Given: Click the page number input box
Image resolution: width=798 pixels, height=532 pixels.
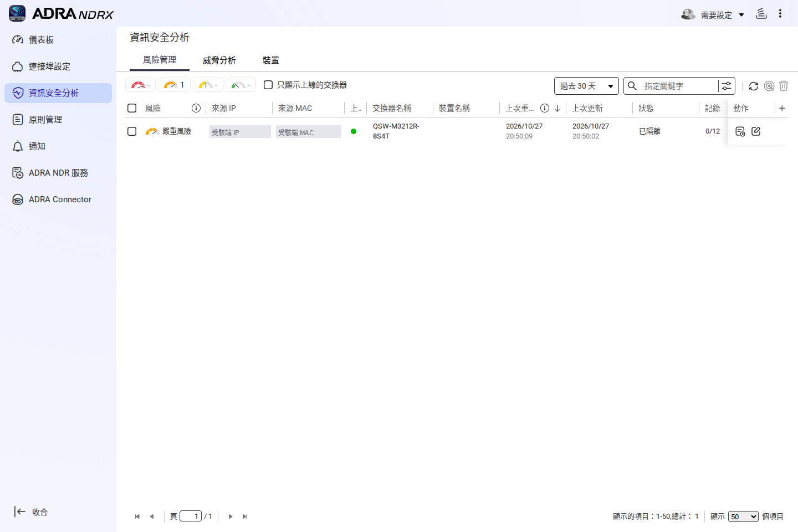Looking at the screenshot, I should coord(191,516).
